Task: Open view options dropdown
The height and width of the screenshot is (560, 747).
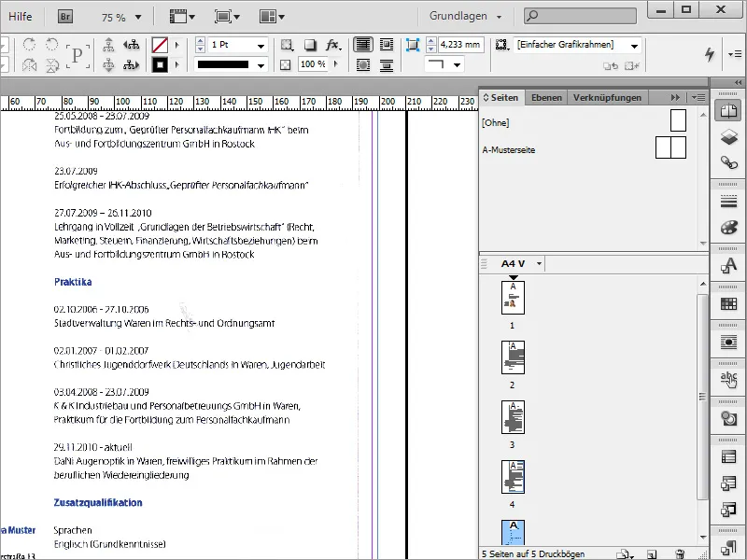Action: (182, 17)
